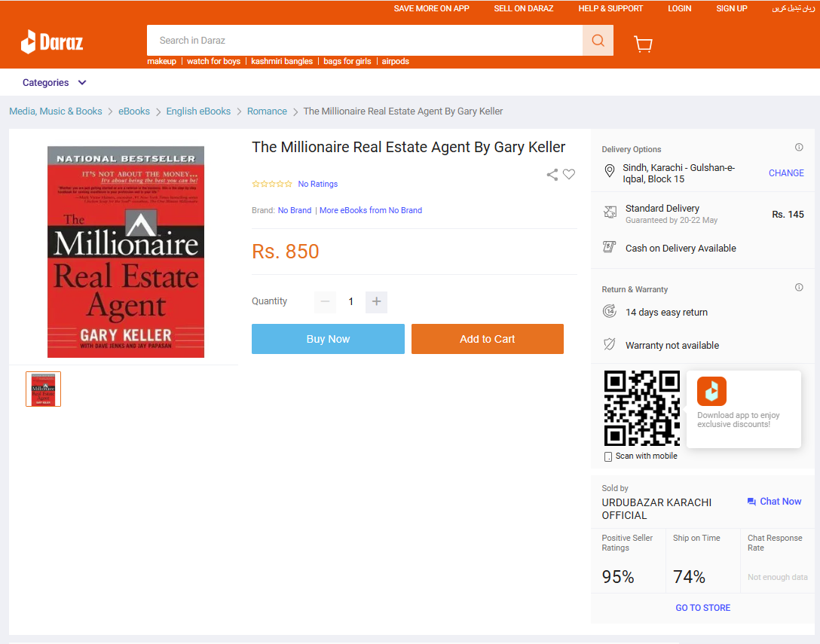This screenshot has height=644, width=820.
Task: Click the Add to Cart button
Action: [x=488, y=339]
